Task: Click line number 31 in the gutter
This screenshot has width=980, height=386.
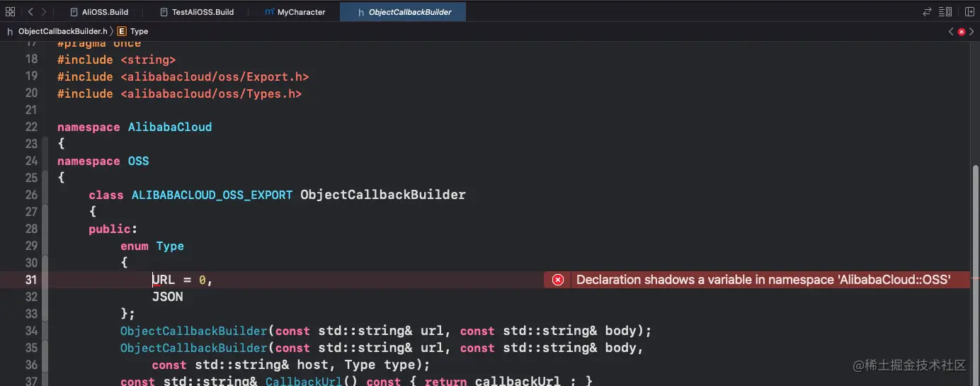Action: (x=31, y=280)
